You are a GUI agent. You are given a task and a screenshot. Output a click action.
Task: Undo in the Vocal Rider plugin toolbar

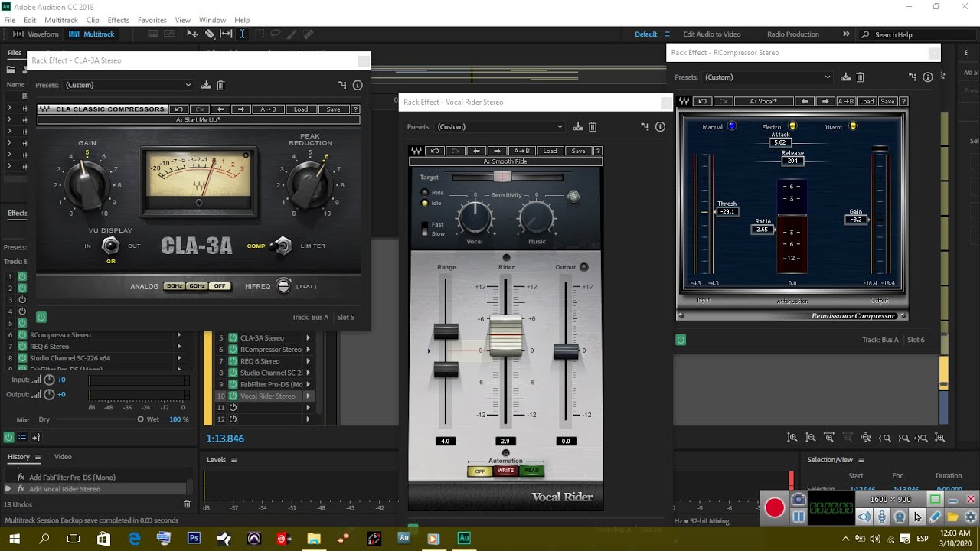(x=434, y=151)
